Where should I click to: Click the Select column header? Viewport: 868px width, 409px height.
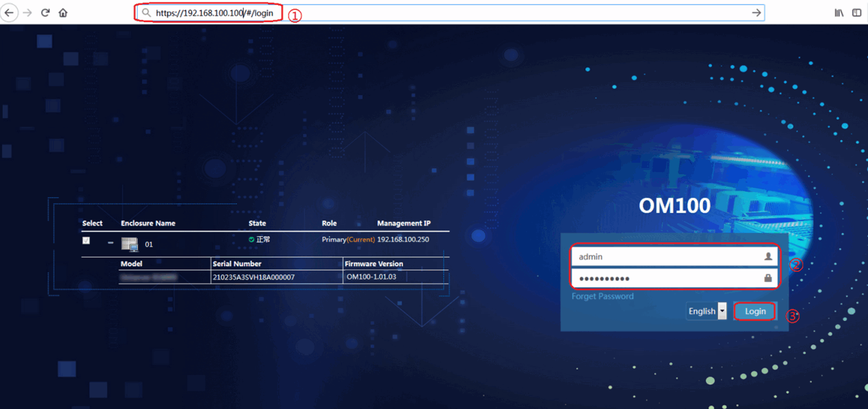click(92, 223)
